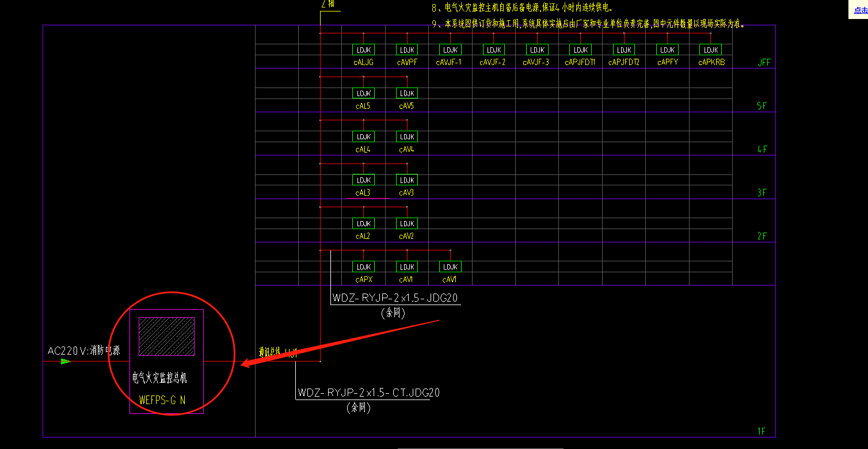Image resolution: width=868 pixels, height=449 pixels.
Task: Select the 3F floor label
Action: coord(762,193)
